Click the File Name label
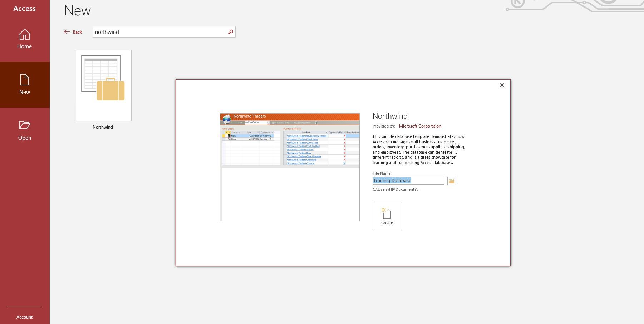 [382, 173]
